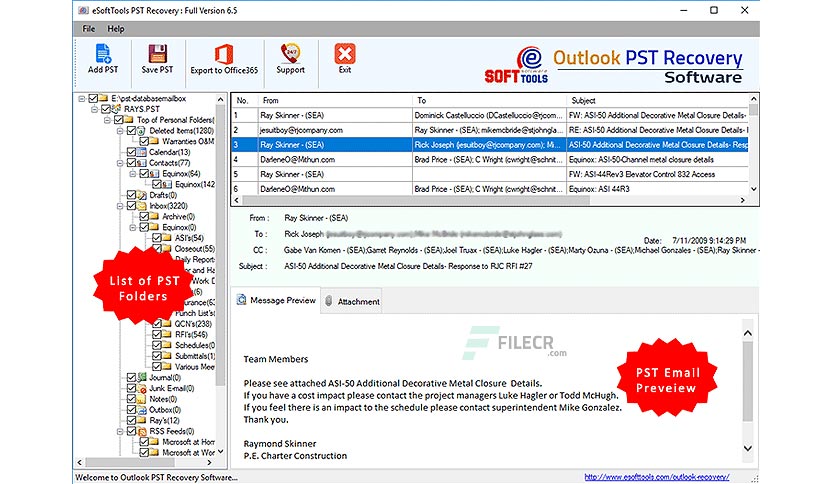Click the message preview vertical scrollbar thumb
Viewport: 836px width, 484px height.
(747, 381)
